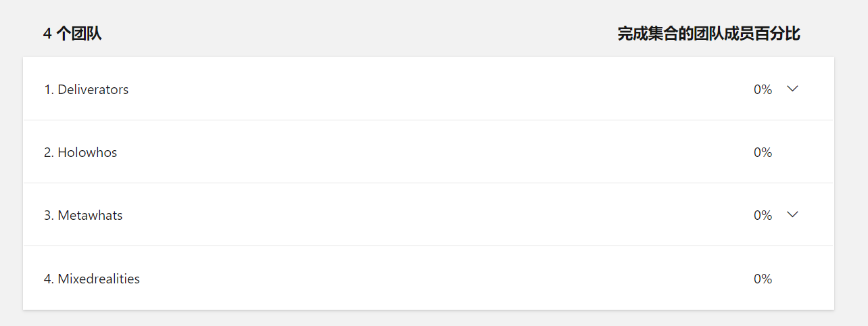Click the Holowhos 0% completion percentage
The image size is (868, 326).
(x=763, y=152)
